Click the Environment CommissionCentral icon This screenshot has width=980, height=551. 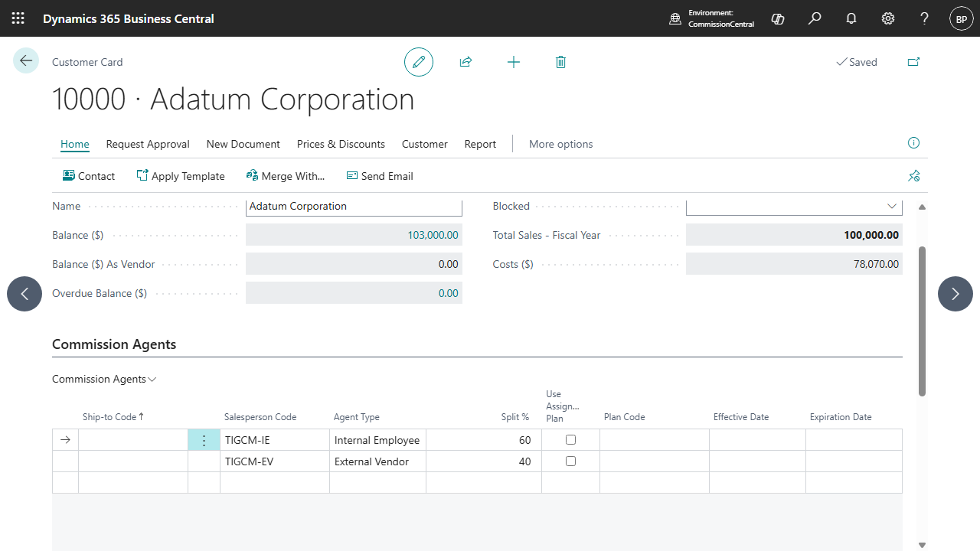(x=675, y=18)
